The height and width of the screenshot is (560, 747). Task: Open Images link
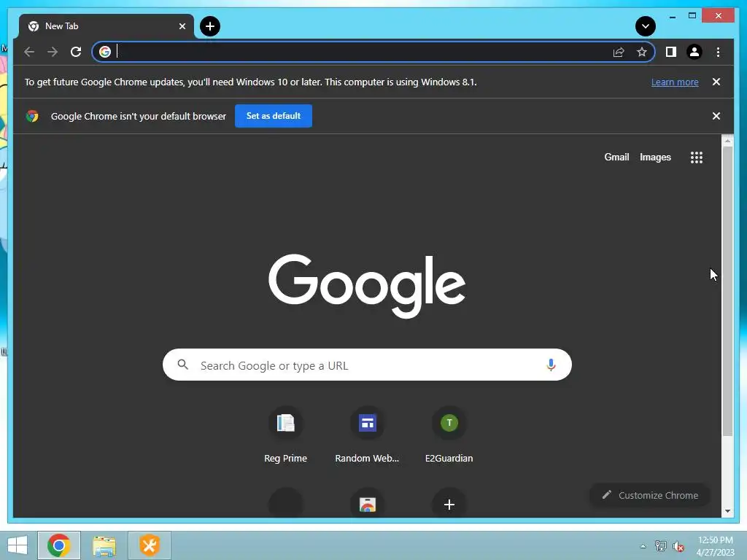[x=655, y=157]
